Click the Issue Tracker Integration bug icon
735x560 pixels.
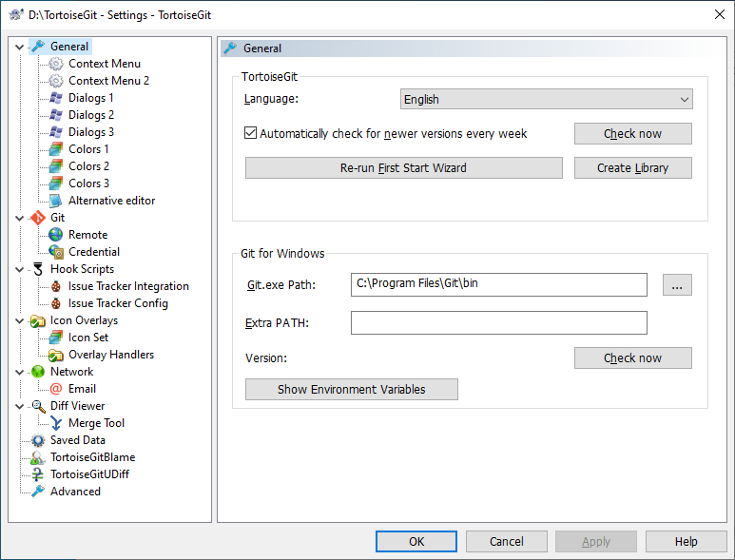coord(56,286)
